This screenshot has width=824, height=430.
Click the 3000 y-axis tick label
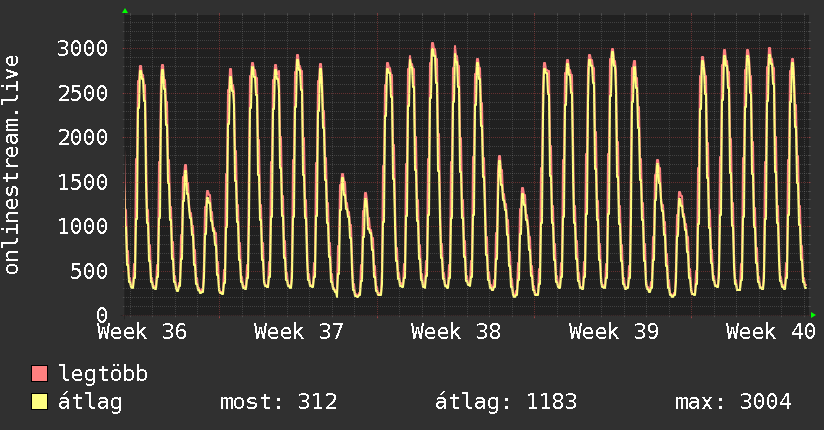[x=83, y=48]
